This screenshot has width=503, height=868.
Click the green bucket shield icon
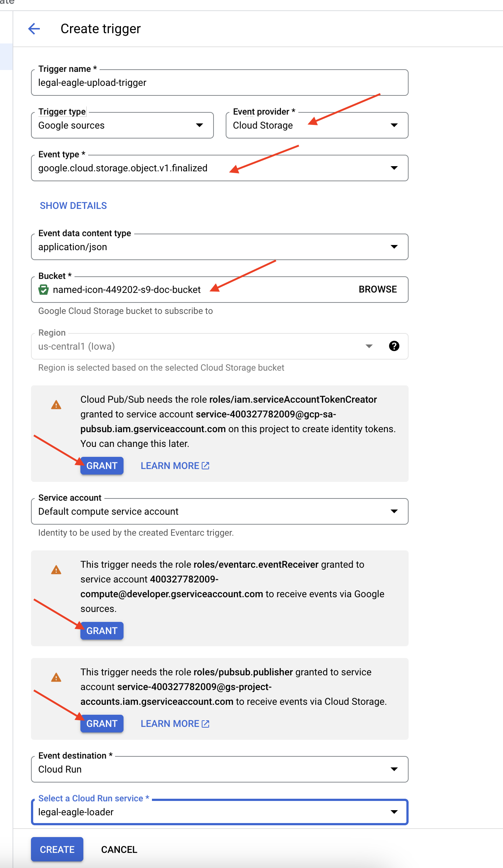[44, 290]
